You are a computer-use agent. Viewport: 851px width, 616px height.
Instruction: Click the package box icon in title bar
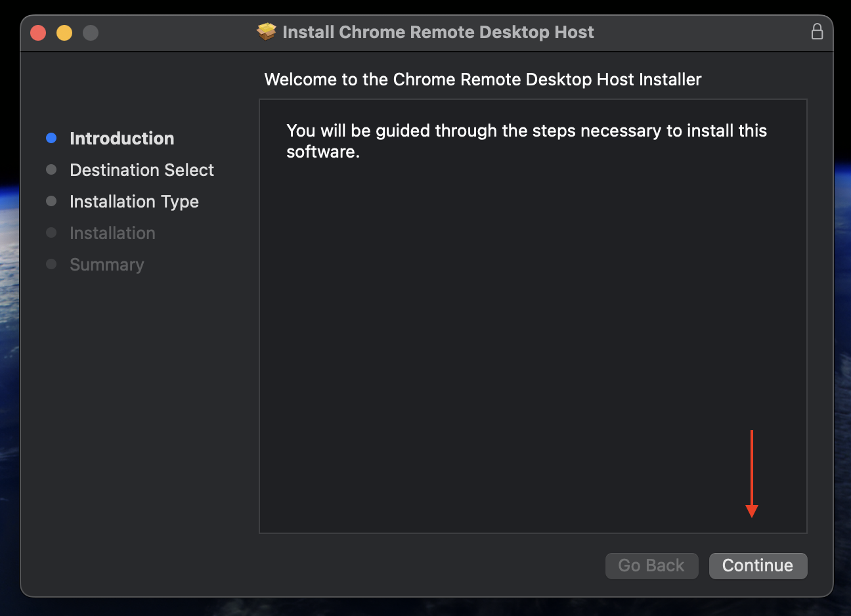(266, 32)
